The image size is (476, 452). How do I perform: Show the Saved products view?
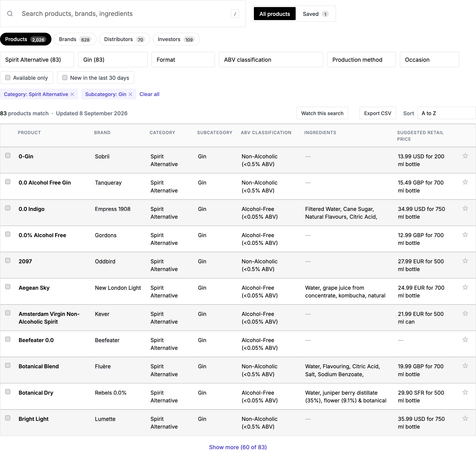(315, 14)
